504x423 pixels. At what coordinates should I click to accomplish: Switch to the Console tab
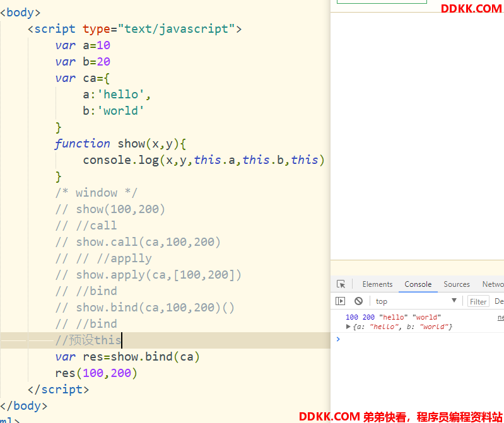[418, 284]
